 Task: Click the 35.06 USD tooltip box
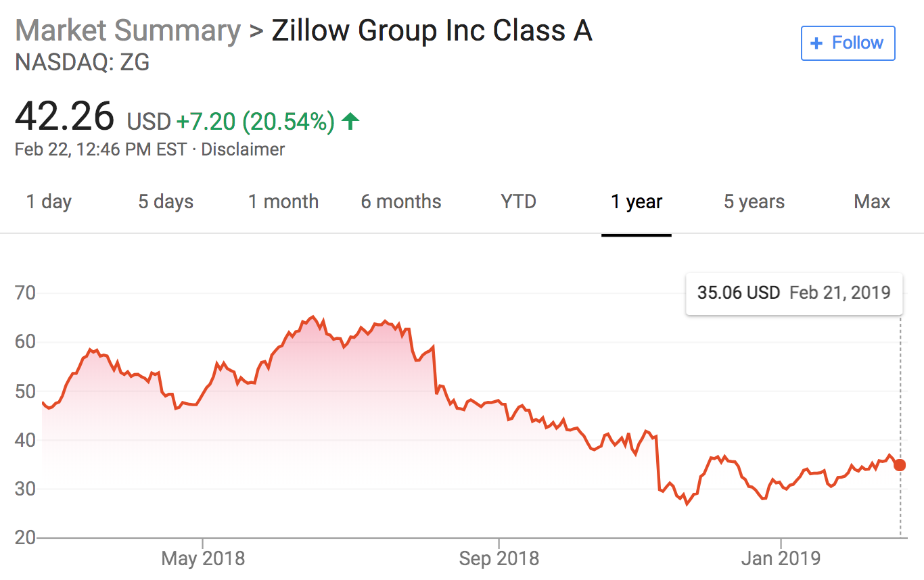[x=794, y=293]
